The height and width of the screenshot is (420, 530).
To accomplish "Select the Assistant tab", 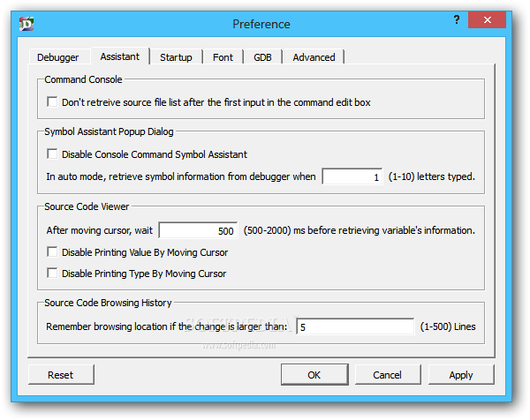I will click(x=119, y=56).
